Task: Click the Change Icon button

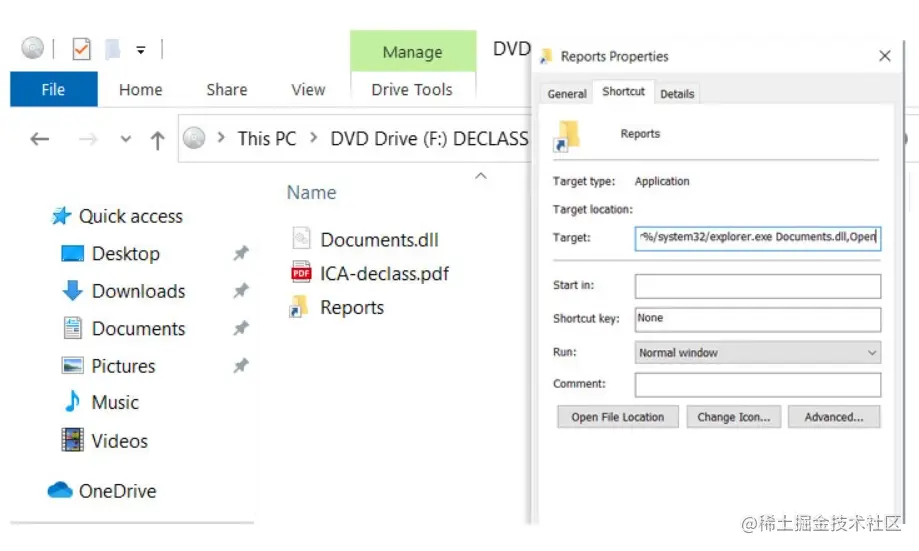Action: click(733, 417)
